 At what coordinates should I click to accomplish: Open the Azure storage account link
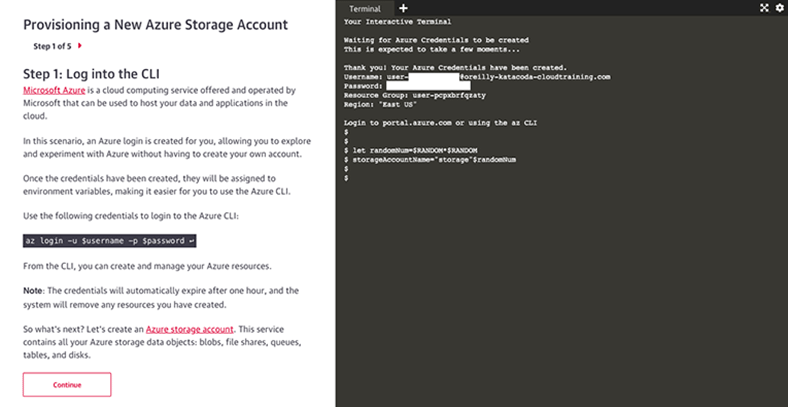tap(189, 330)
